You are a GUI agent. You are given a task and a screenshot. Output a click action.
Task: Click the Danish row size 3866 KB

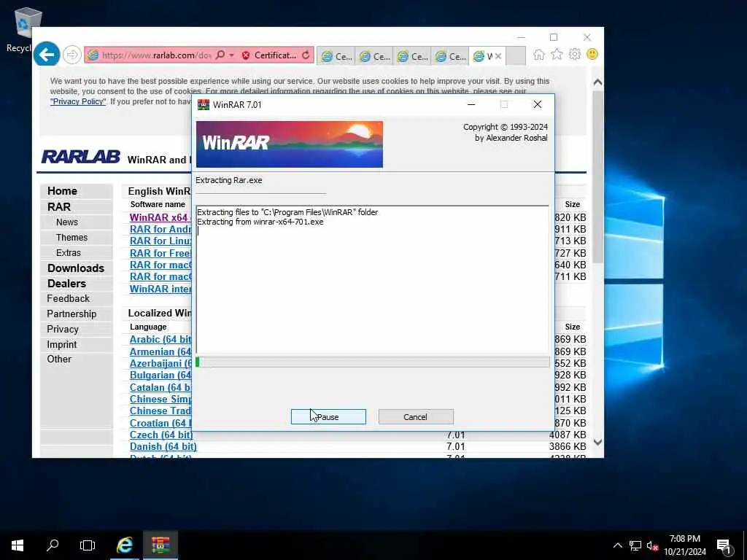[x=568, y=447]
